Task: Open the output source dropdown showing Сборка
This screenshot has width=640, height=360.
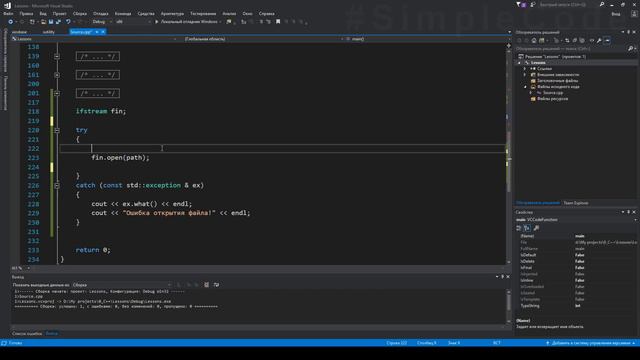Action: pos(122,285)
